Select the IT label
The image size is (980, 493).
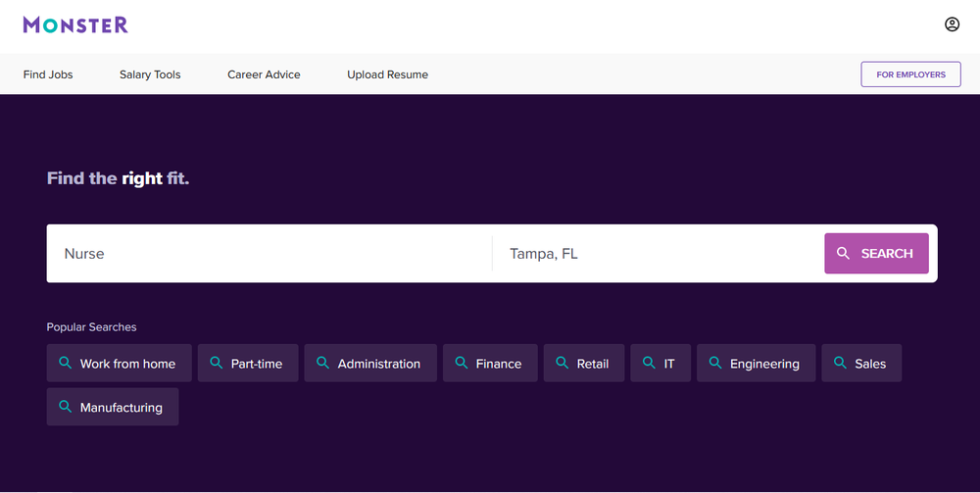669,364
